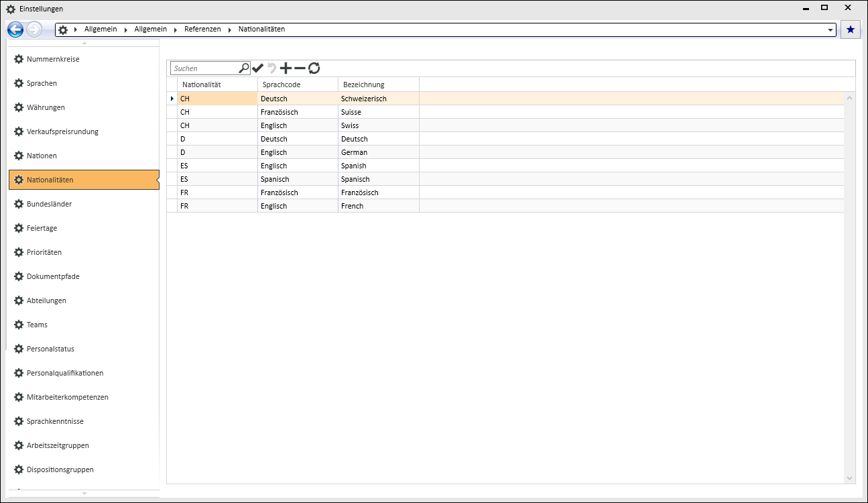This screenshot has width=868, height=503.
Task: Expand breadcrumb arrow before Referenzen
Action: (x=176, y=30)
